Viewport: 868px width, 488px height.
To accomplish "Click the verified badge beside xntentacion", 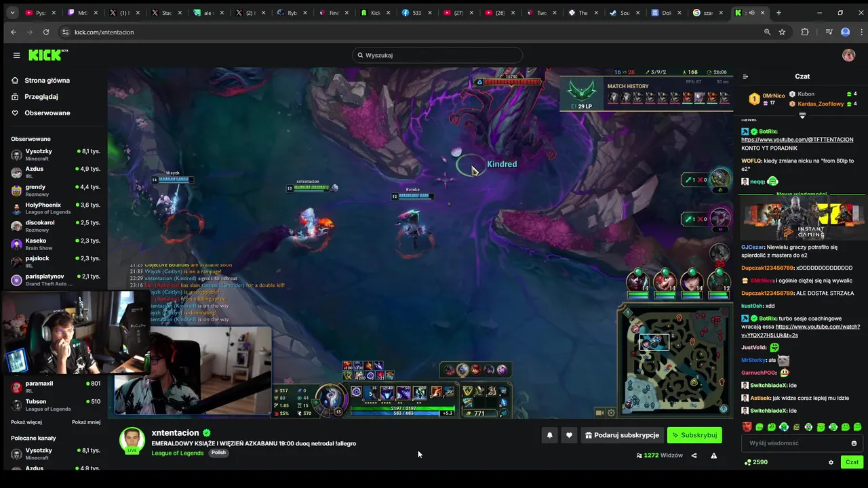I will click(x=206, y=432).
